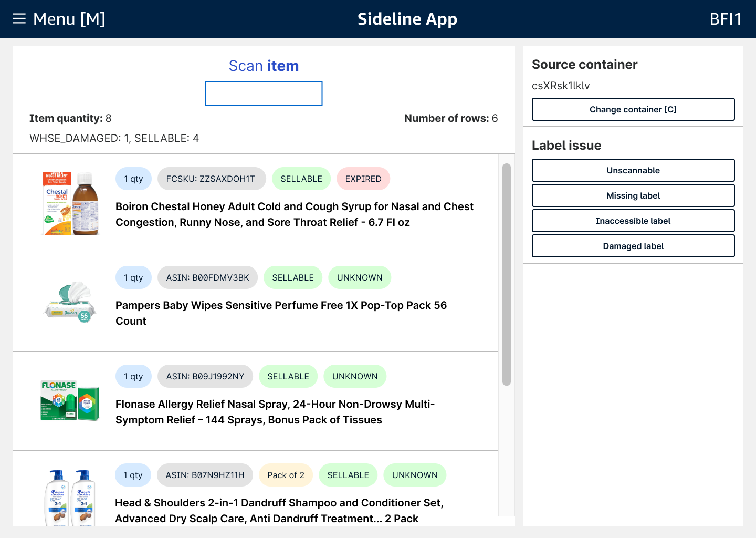Click the Damaged label button

(x=633, y=246)
